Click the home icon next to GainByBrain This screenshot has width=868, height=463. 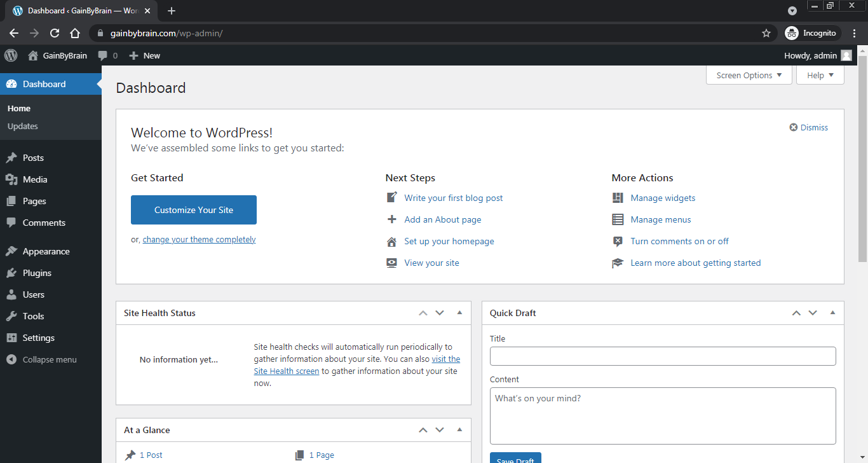[33, 55]
